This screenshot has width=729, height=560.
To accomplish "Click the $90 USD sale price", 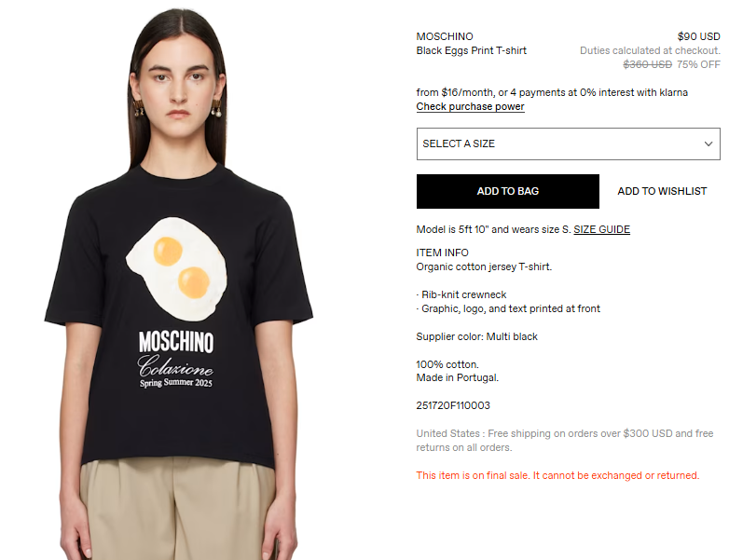I will click(x=698, y=36).
